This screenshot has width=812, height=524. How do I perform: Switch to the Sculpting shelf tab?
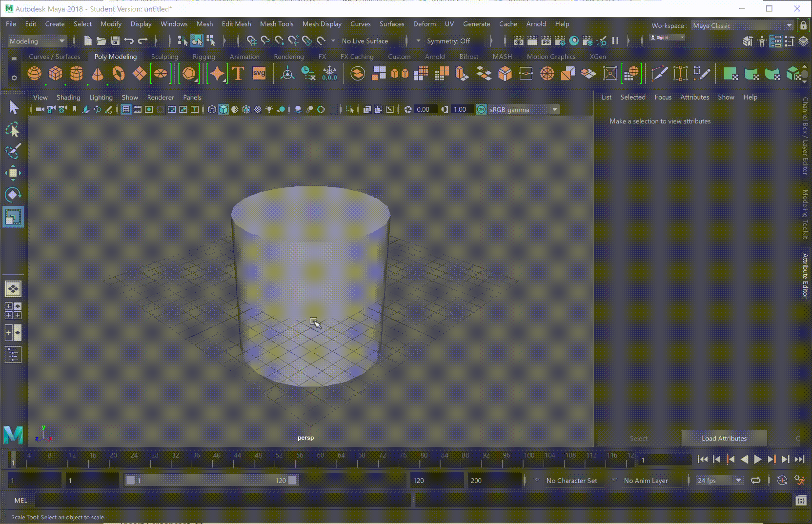point(164,57)
